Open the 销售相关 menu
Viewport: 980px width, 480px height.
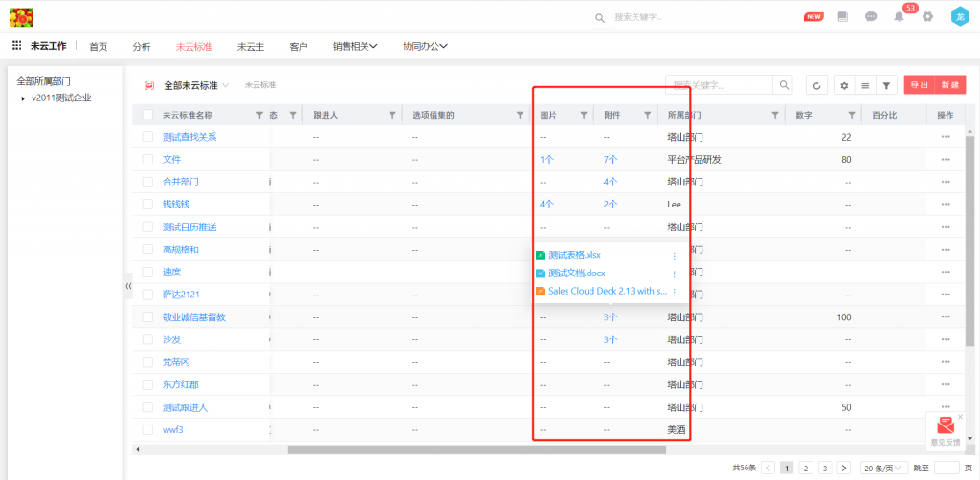pyautogui.click(x=355, y=46)
